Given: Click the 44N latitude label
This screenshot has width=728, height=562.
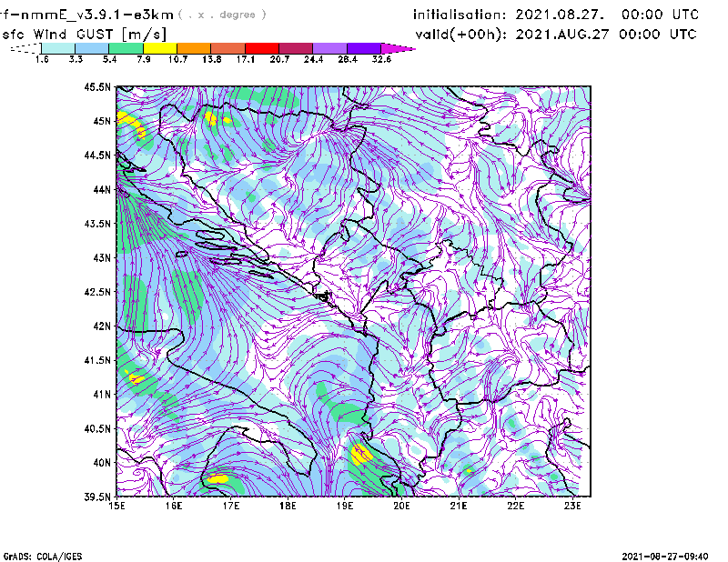Looking at the screenshot, I should (102, 189).
